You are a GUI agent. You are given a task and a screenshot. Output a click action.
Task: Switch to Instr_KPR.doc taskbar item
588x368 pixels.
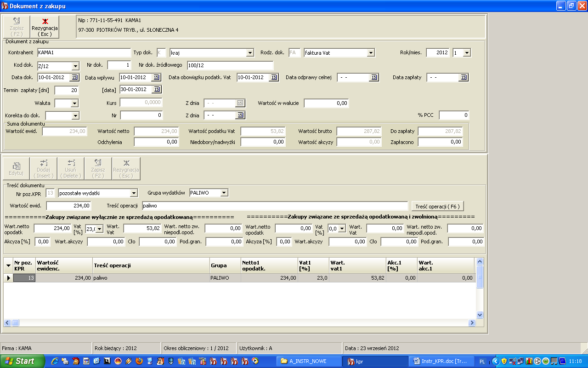pos(442,361)
